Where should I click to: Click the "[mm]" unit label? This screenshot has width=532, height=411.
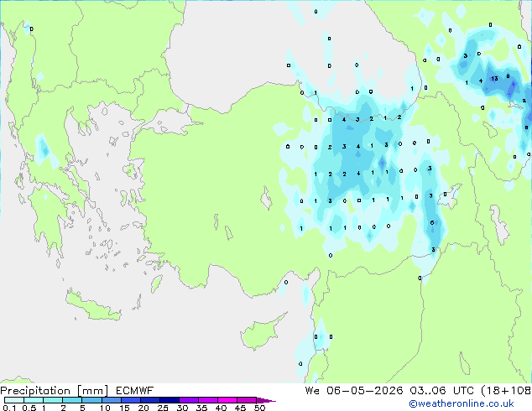92,391
